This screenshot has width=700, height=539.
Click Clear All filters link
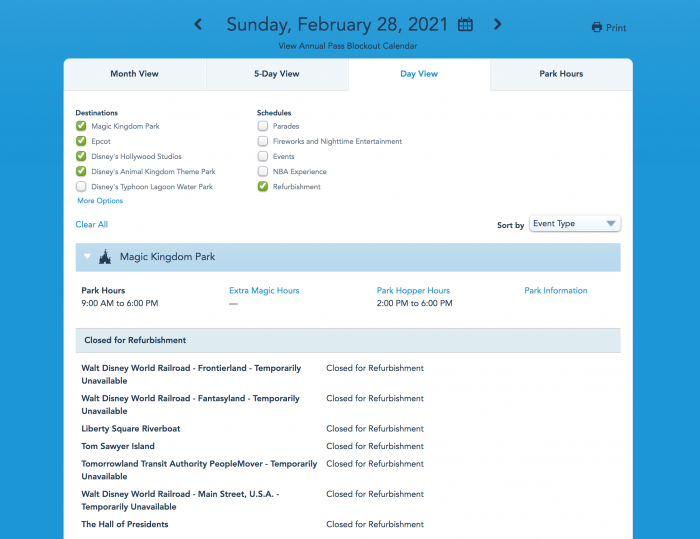[92, 225]
